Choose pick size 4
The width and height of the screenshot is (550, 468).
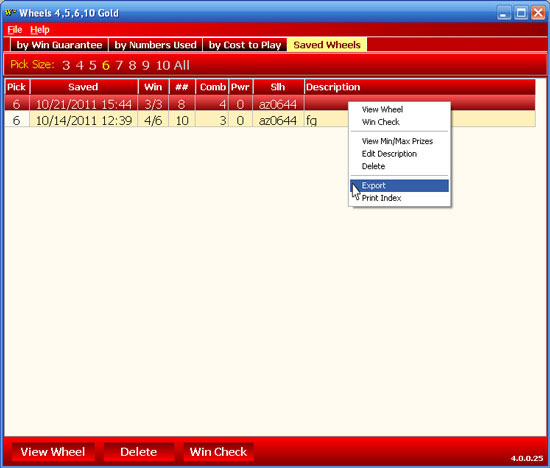(80, 65)
